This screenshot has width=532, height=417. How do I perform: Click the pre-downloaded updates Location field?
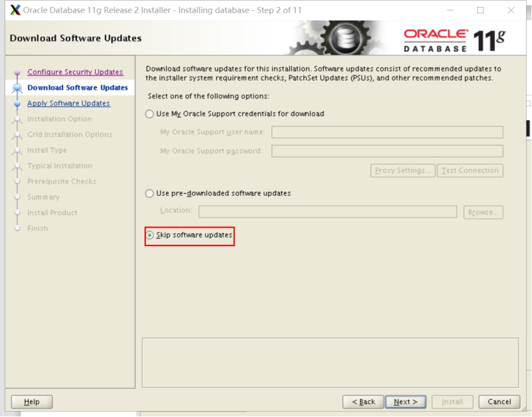328,212
